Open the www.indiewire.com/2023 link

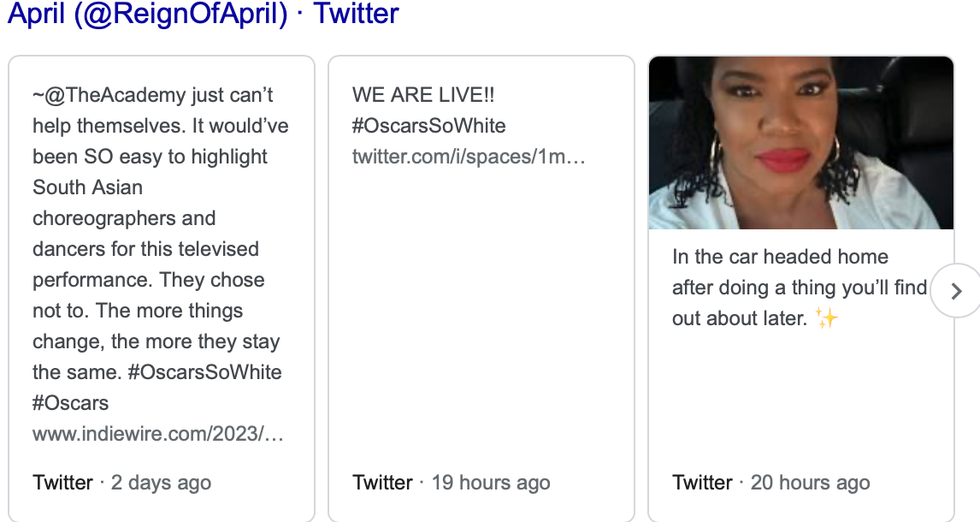point(157,434)
